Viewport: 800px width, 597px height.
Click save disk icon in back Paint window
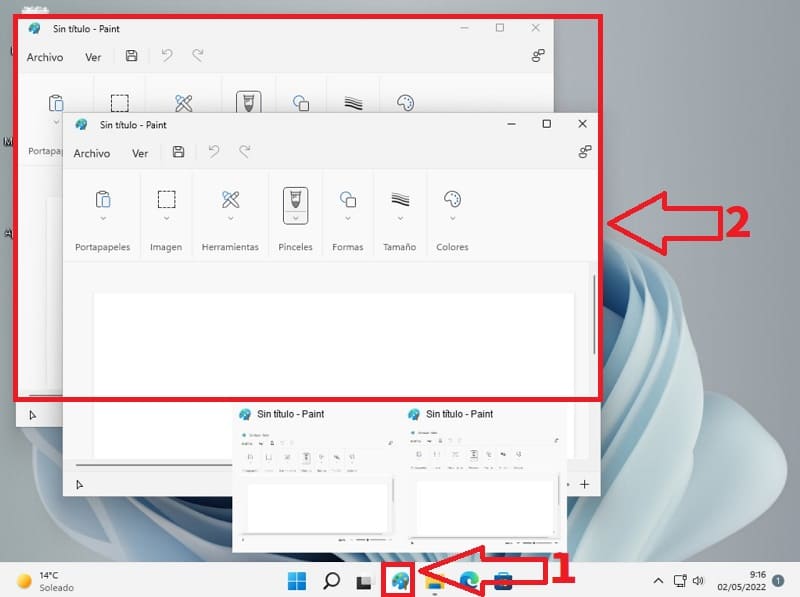point(131,56)
